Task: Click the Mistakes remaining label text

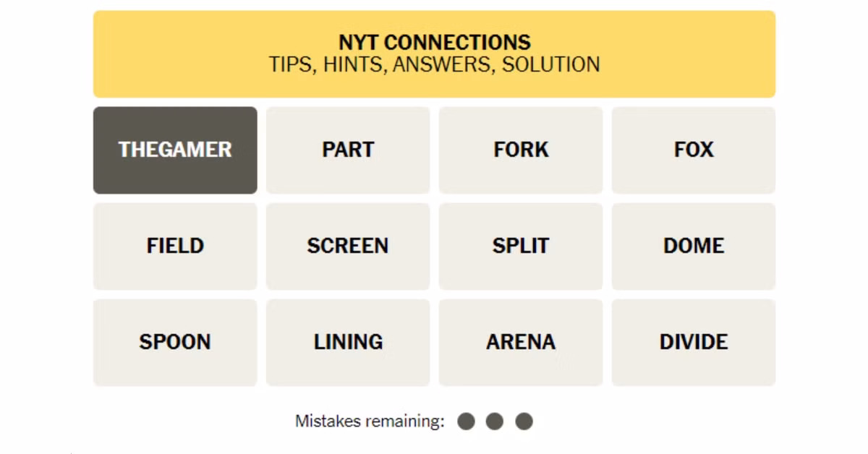Action: click(369, 421)
